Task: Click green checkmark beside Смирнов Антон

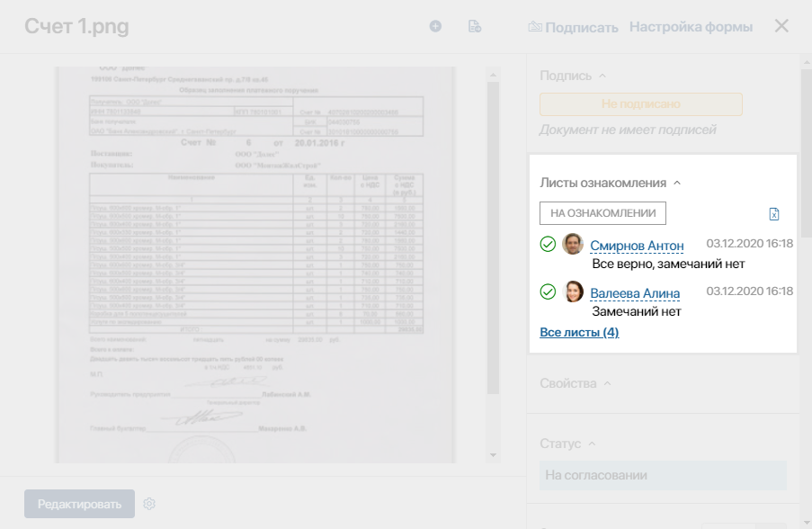Action: pos(547,244)
